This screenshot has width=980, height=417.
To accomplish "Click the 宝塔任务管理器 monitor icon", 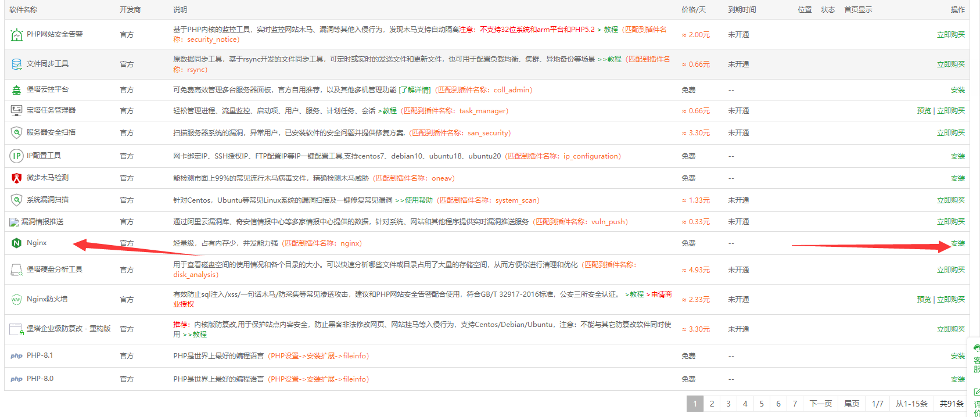I will (16, 110).
